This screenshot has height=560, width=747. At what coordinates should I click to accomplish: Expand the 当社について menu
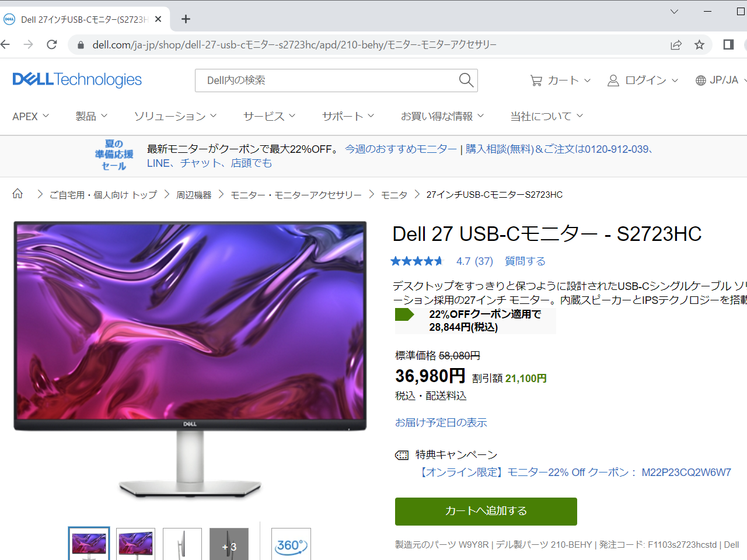pos(546,116)
